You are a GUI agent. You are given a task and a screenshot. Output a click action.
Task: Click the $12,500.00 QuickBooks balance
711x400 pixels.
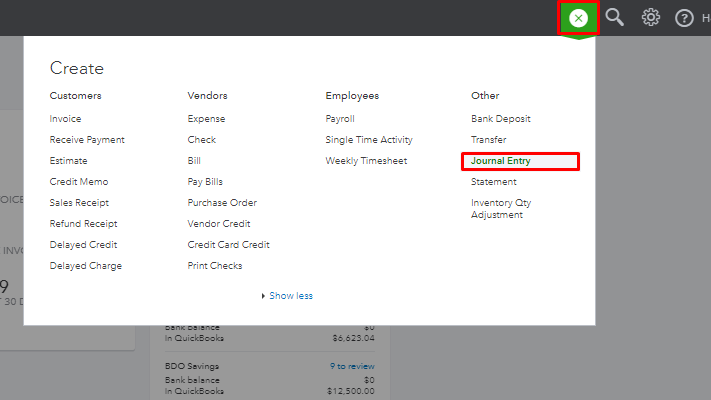click(351, 391)
